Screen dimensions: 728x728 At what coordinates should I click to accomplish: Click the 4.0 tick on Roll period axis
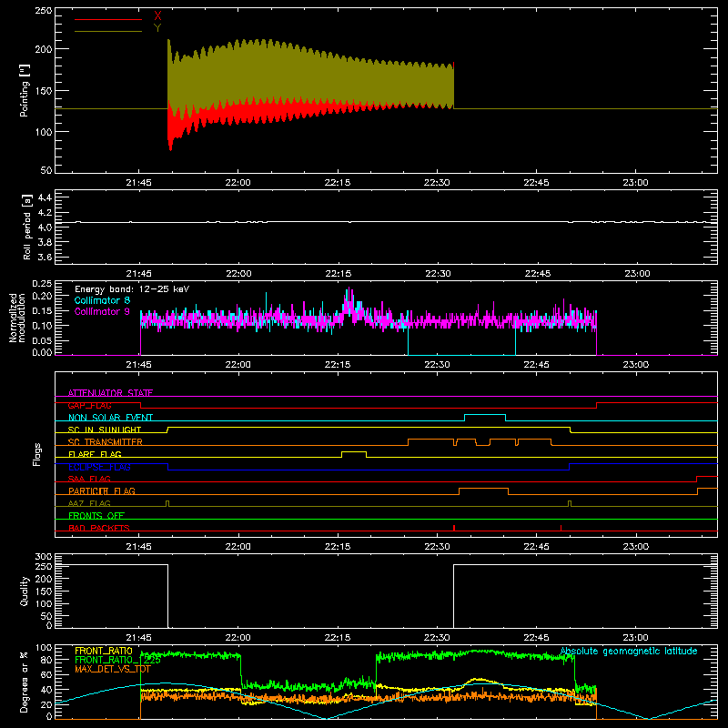pyautogui.click(x=44, y=227)
